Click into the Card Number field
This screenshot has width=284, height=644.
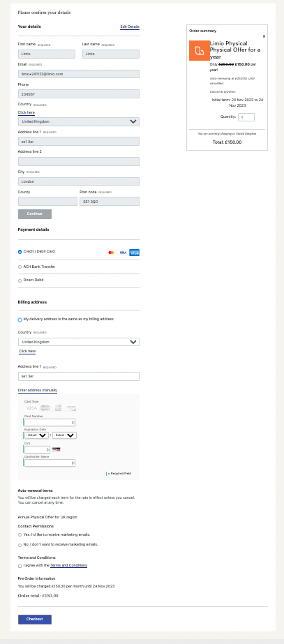[50, 422]
